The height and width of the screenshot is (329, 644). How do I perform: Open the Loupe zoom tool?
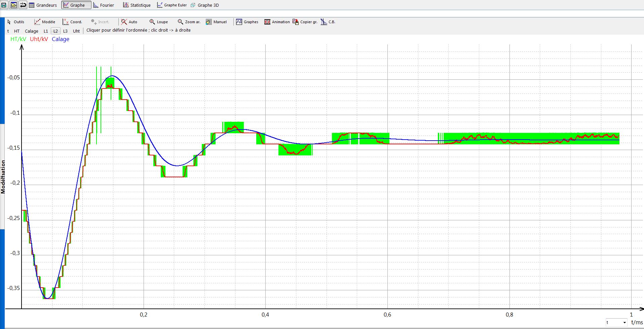click(x=159, y=22)
